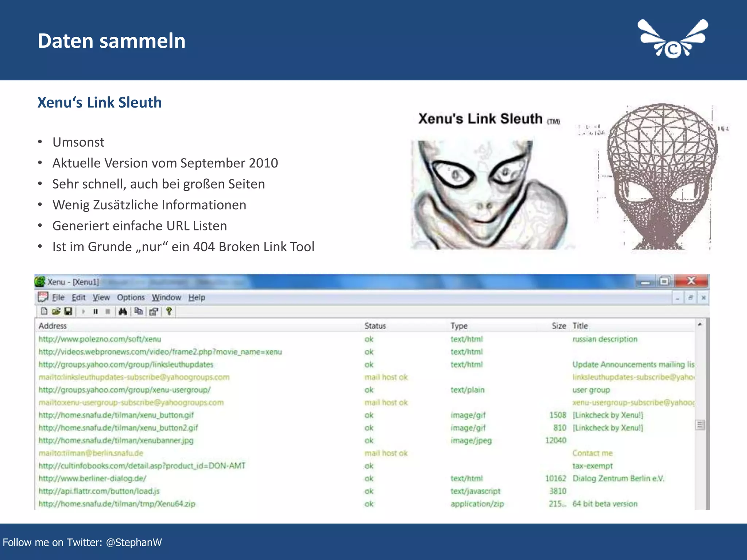Select row xenu_button.gif address
The image size is (747, 560).
[116, 415]
